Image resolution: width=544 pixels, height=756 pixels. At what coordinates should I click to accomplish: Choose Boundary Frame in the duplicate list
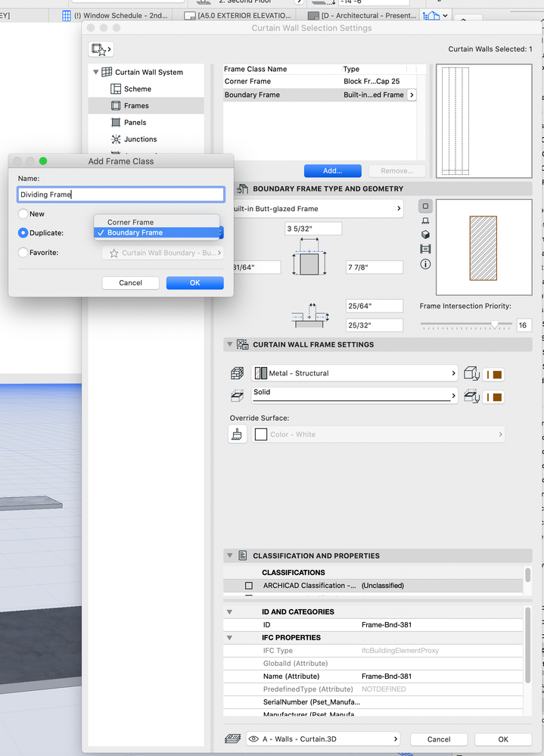[x=157, y=232]
